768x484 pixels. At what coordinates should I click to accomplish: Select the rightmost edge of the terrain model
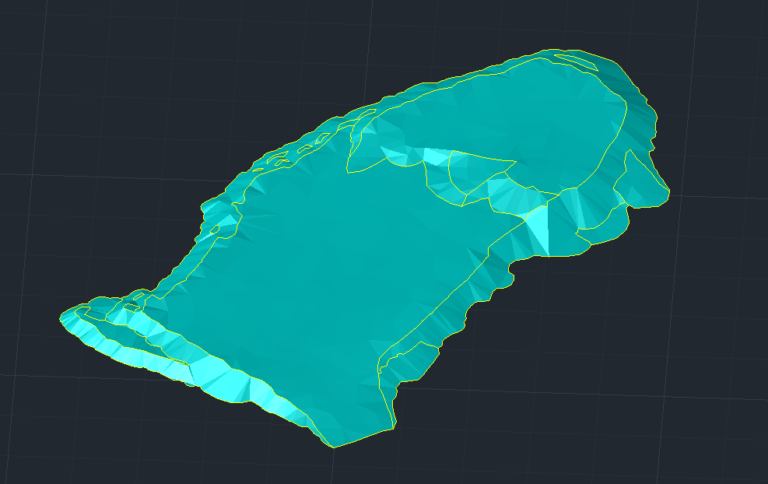coord(667,192)
